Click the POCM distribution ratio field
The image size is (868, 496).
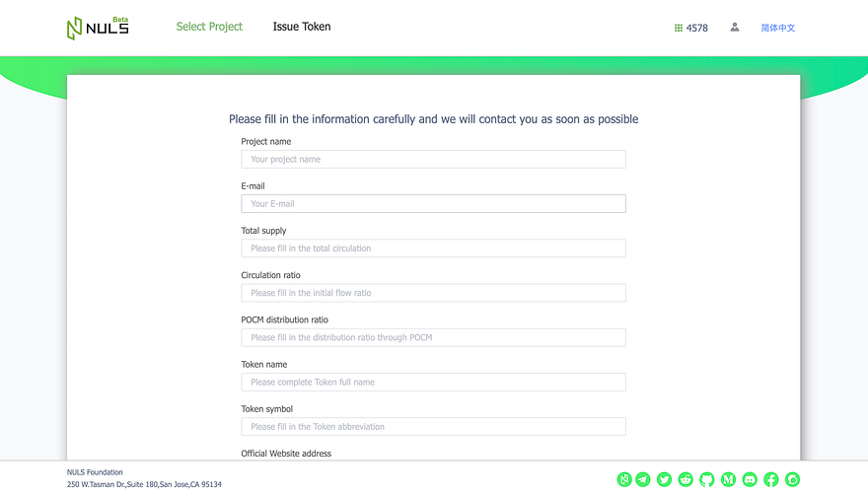[x=433, y=337]
